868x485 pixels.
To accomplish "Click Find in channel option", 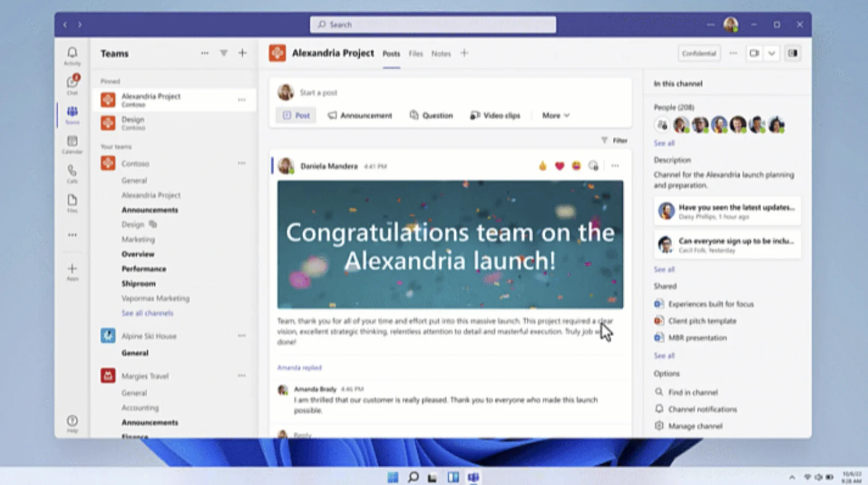I will point(686,392).
